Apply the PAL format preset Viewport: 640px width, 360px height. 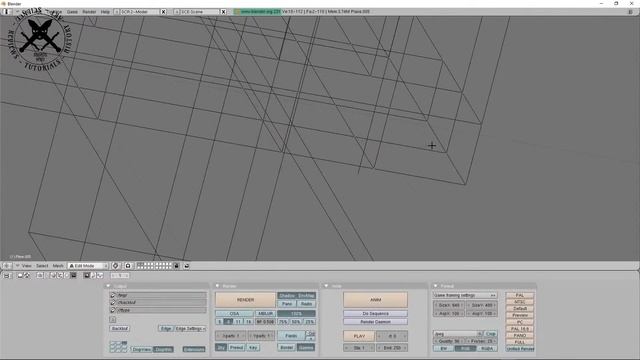[520, 295]
